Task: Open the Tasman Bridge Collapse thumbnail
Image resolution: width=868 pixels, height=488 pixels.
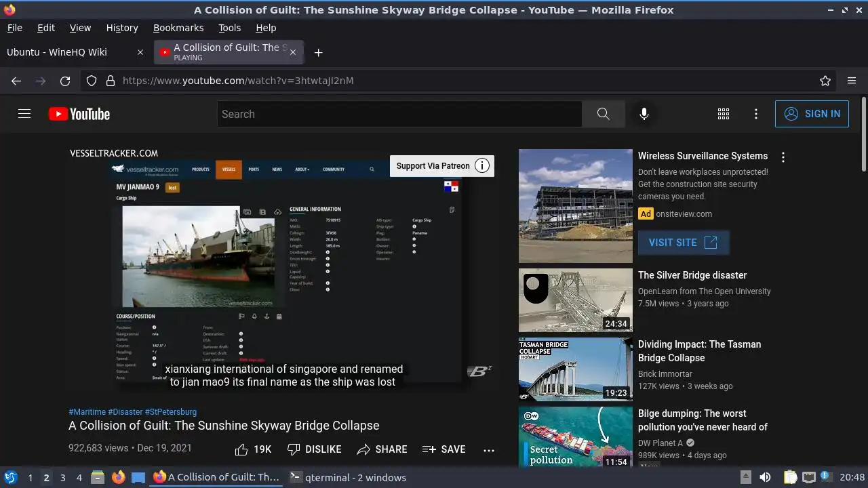Action: tap(576, 369)
